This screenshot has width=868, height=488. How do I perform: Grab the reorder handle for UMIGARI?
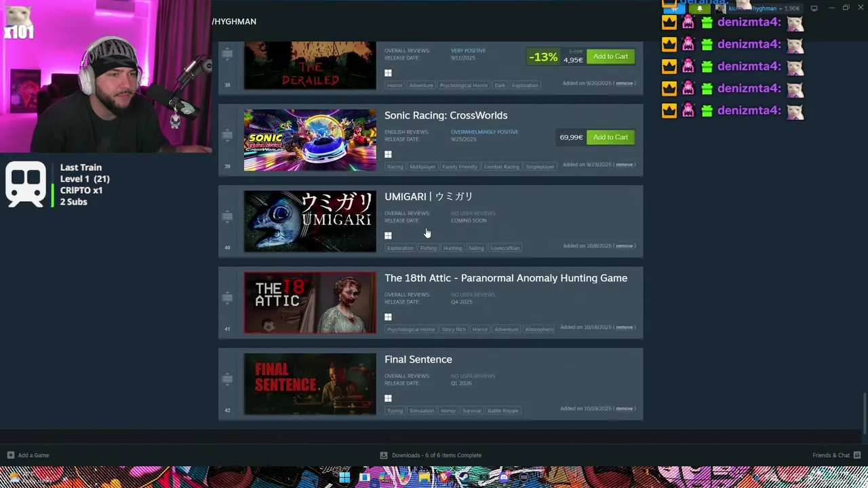(x=227, y=216)
